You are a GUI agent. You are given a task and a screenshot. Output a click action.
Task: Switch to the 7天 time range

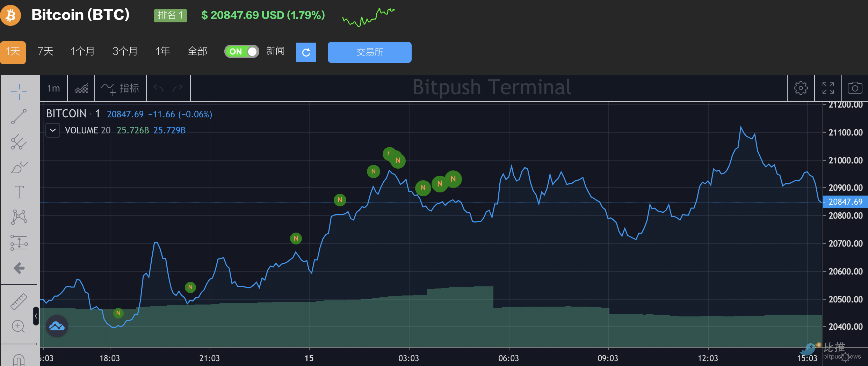point(45,51)
